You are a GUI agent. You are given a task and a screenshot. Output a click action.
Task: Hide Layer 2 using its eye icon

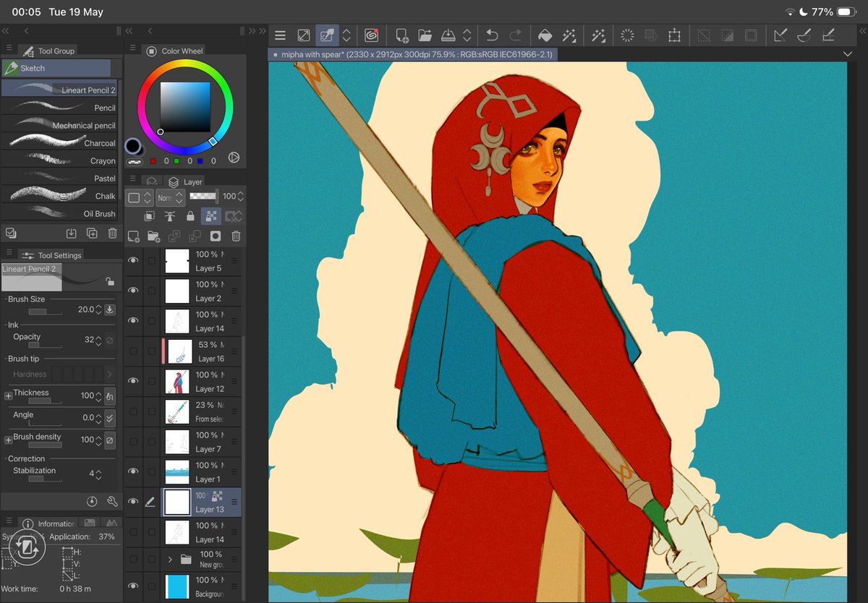click(x=133, y=290)
